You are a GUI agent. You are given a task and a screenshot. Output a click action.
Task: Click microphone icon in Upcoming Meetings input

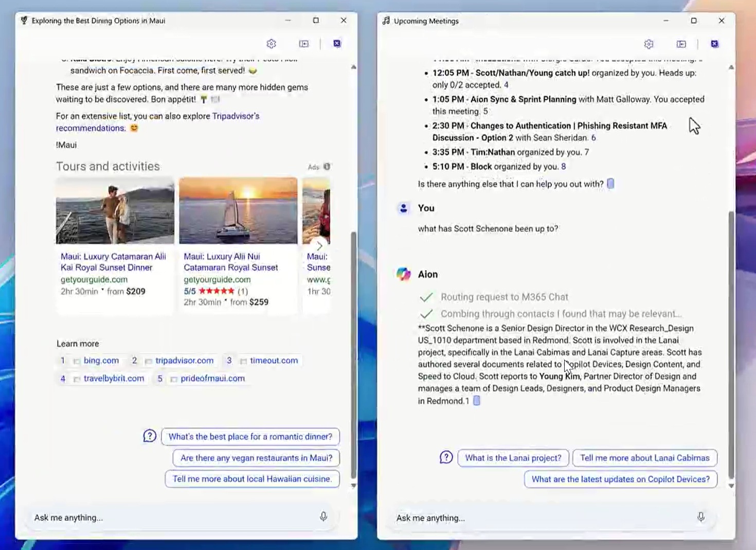[x=701, y=517]
